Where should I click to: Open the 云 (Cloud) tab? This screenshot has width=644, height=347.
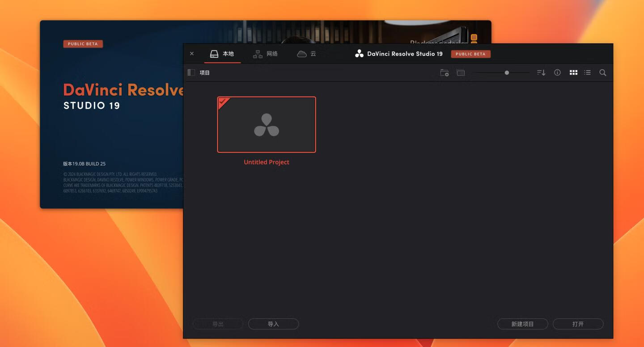tap(307, 54)
